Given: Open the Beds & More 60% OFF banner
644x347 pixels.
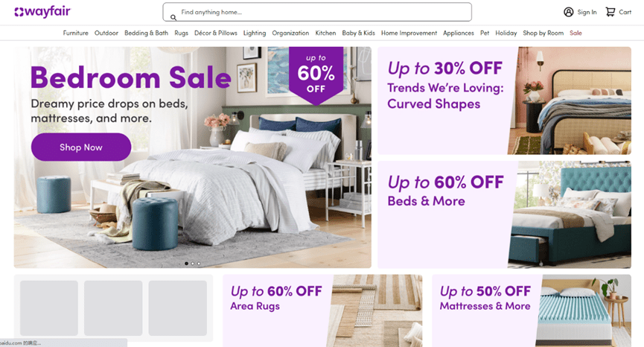Looking at the screenshot, I should point(504,214).
